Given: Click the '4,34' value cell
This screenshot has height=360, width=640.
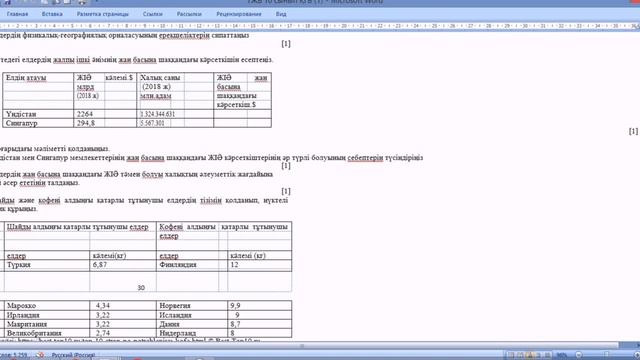Looking at the screenshot, I should (x=122, y=305).
